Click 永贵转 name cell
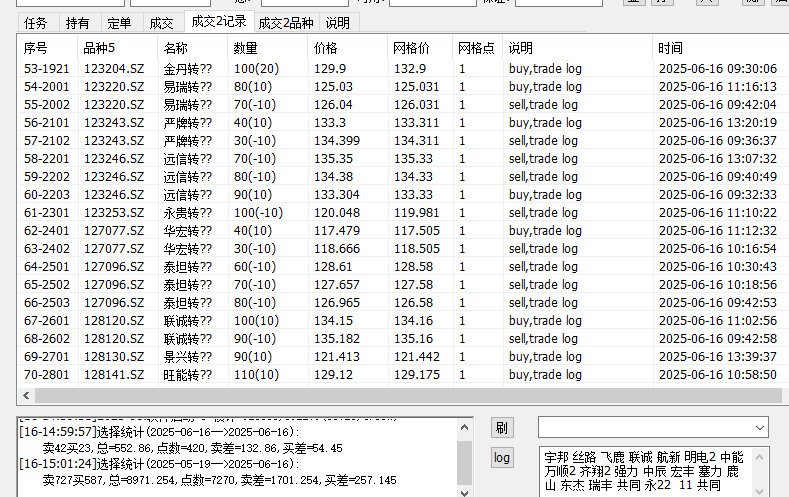The image size is (789, 497). [188, 213]
